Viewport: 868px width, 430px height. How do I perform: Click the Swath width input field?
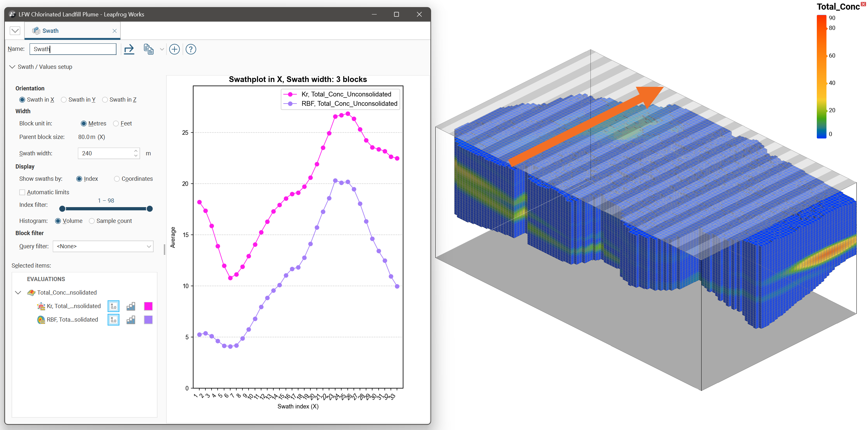pyautogui.click(x=106, y=153)
